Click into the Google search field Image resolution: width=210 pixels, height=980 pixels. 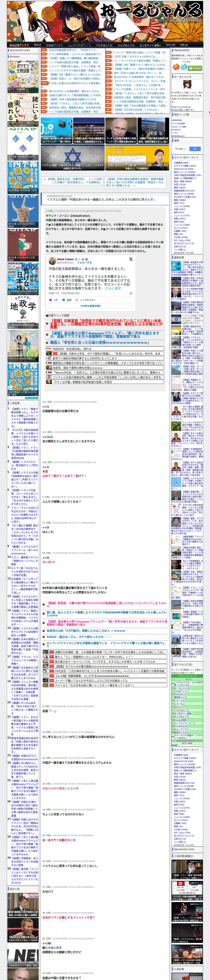180,149
